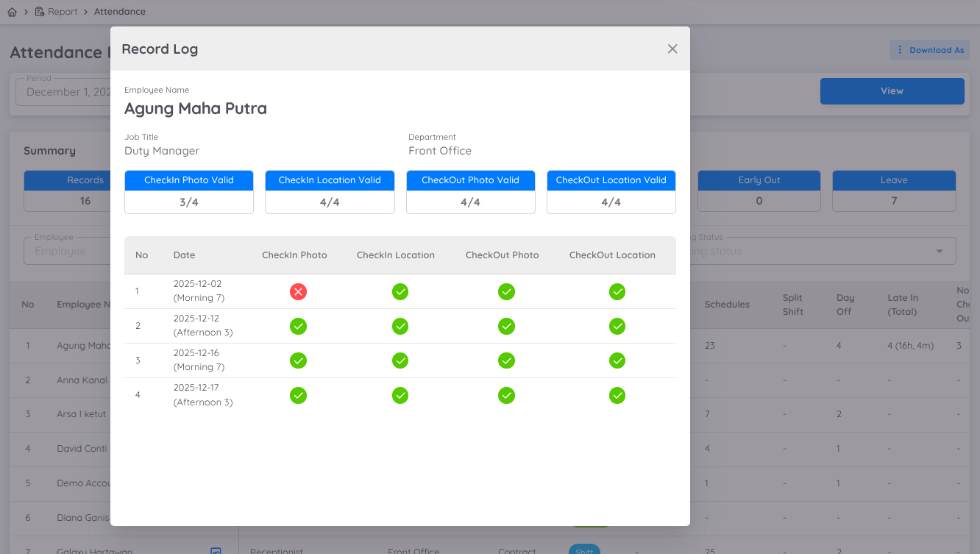Click CheckIn Location check icon for 2025-12-02
The height and width of the screenshot is (554, 980).
tap(400, 292)
